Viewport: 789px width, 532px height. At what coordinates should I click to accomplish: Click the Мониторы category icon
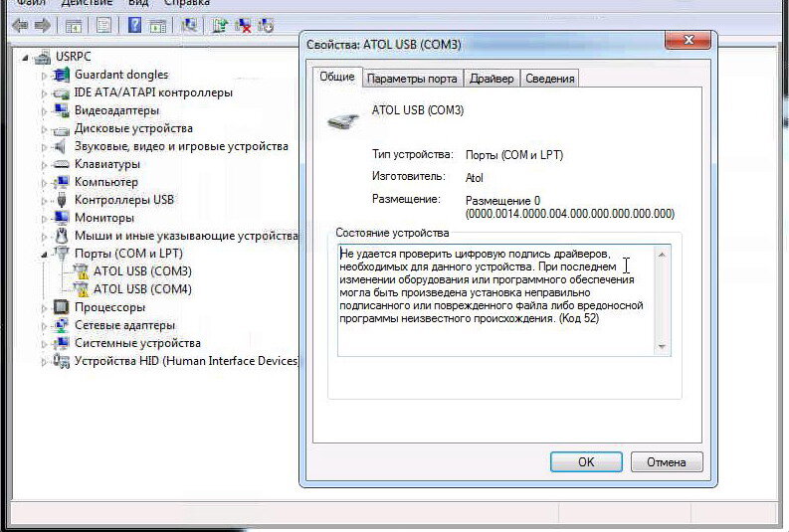tap(61, 218)
